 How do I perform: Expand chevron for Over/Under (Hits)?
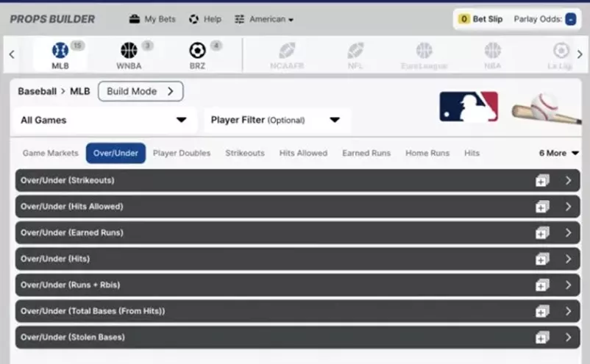click(568, 259)
